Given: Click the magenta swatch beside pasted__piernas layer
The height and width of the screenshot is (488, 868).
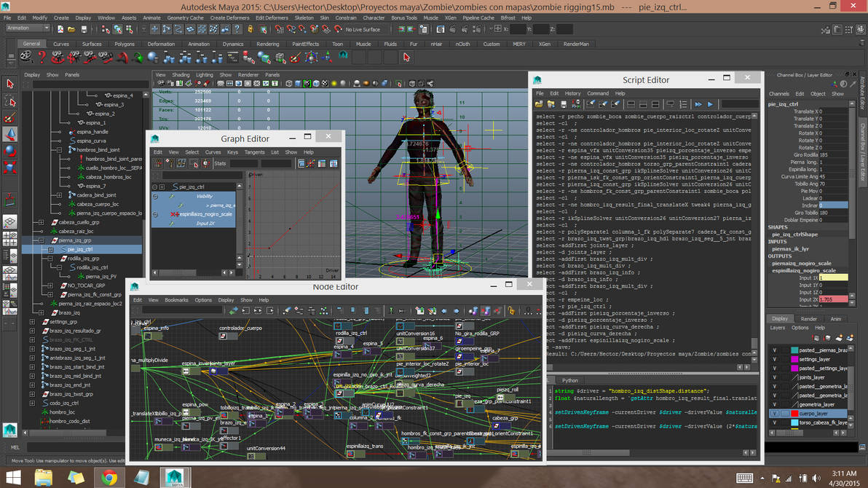Looking at the screenshot, I should [794, 350].
